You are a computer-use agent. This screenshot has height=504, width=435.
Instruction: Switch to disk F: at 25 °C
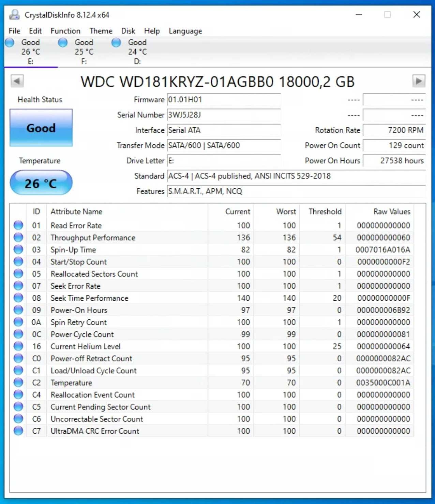pos(84,52)
